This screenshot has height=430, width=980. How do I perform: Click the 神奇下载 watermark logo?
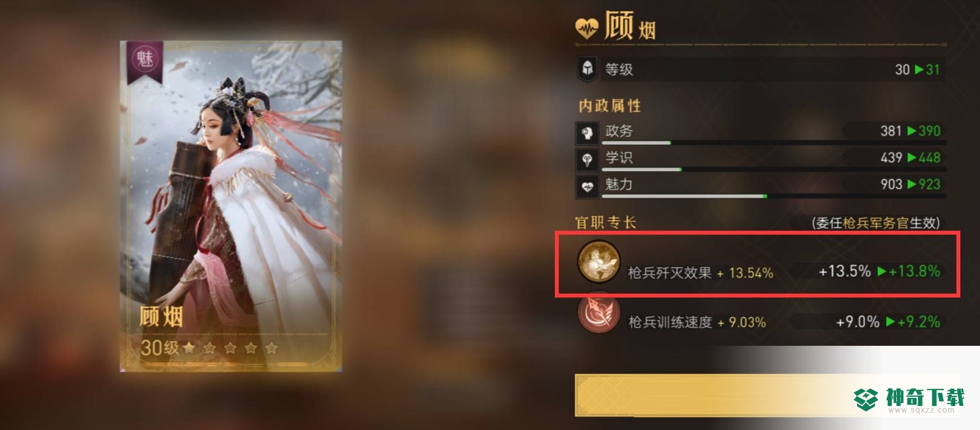point(909,399)
